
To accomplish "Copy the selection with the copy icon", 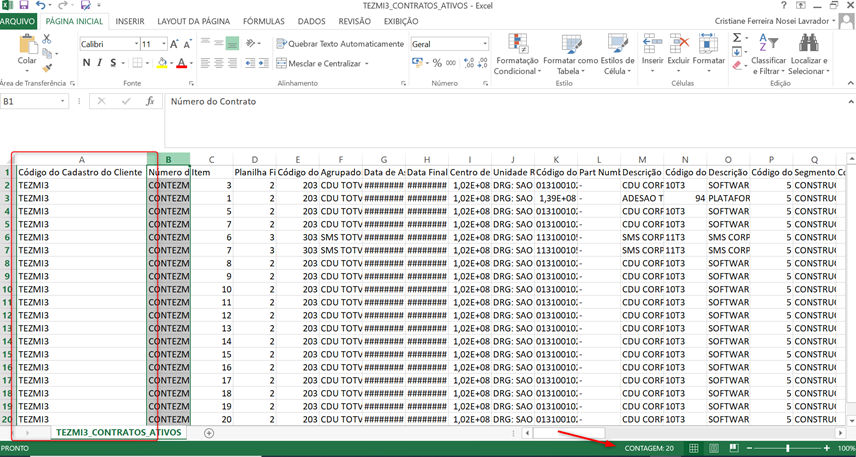I will click(47, 54).
